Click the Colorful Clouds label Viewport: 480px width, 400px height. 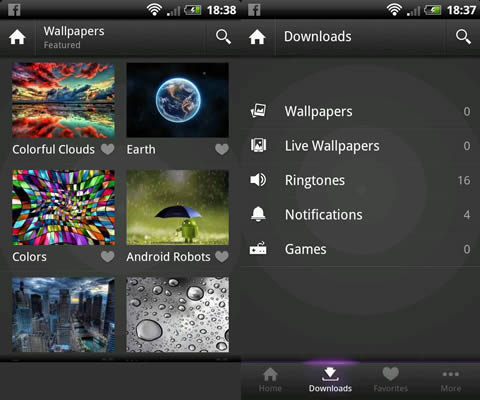53,149
